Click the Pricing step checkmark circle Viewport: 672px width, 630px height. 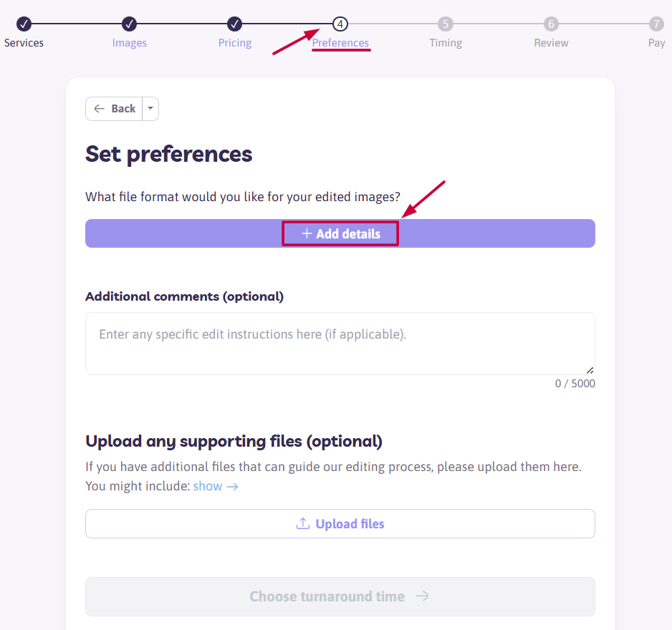pos(234,24)
